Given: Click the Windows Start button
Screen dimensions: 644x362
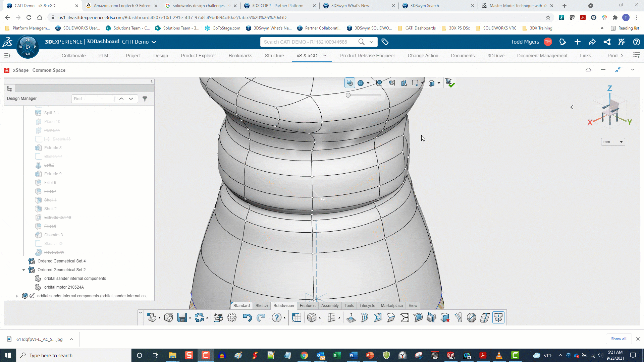Looking at the screenshot, I should click(x=8, y=355).
